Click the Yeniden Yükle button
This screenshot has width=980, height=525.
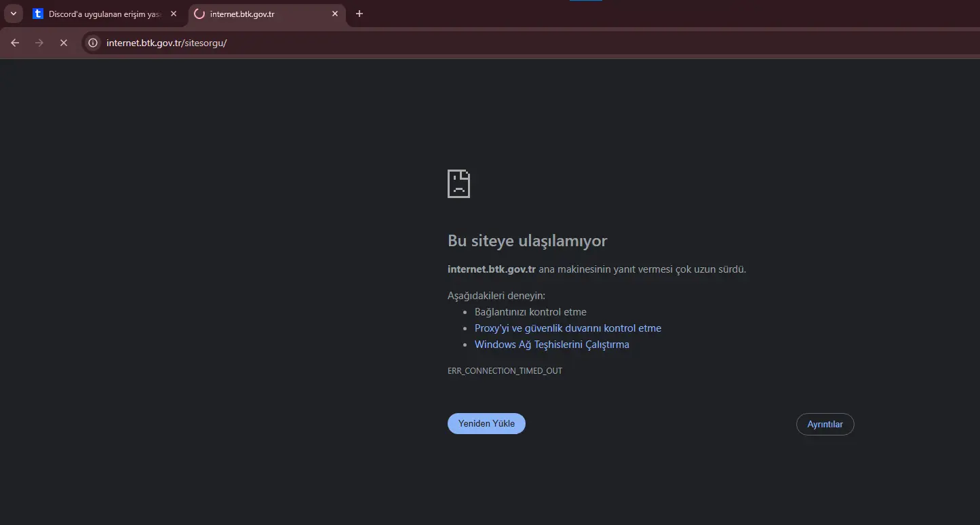click(486, 423)
